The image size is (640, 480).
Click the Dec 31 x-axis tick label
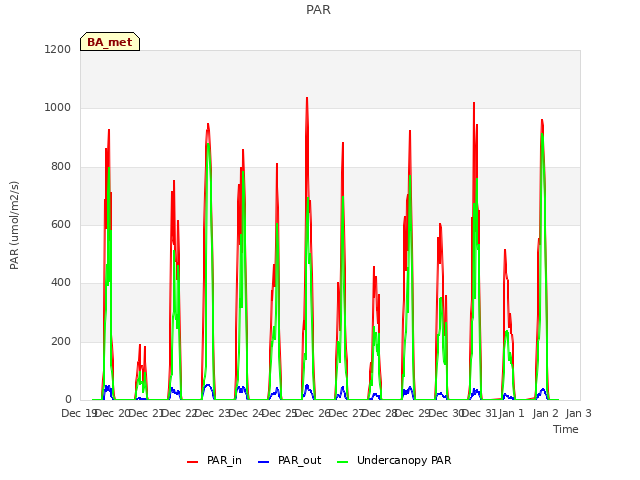[x=480, y=413]
